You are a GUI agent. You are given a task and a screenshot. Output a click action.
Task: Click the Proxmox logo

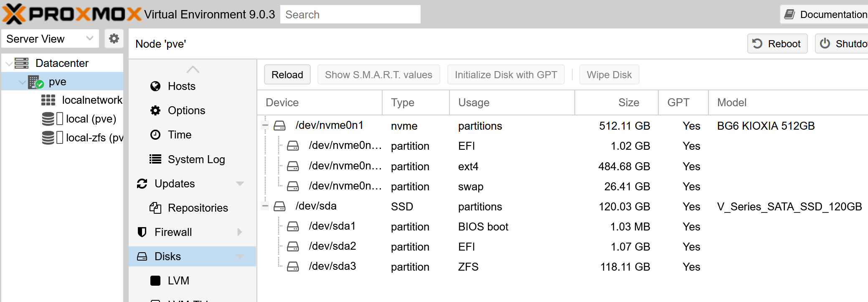coord(72,14)
